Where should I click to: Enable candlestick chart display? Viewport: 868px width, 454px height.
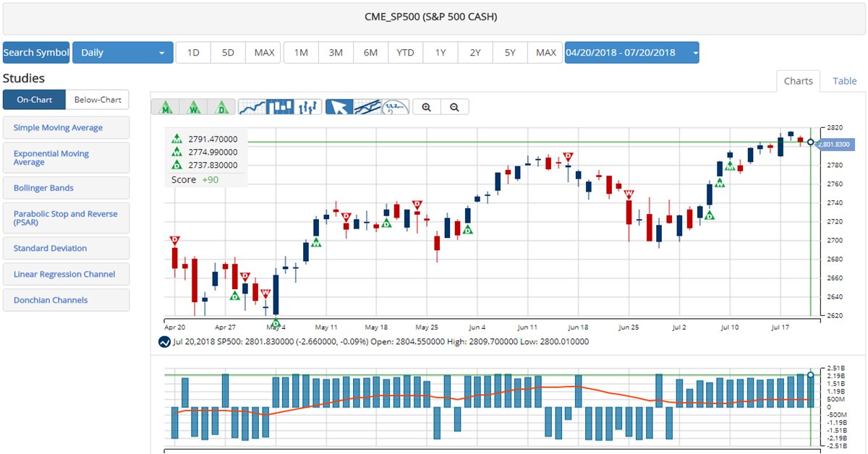(281, 106)
